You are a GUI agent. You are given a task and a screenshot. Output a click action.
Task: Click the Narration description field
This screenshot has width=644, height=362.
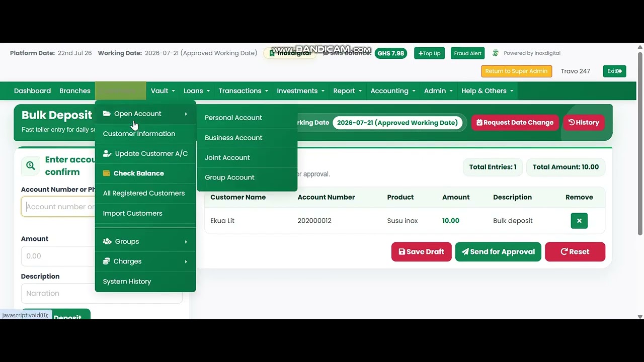click(x=102, y=294)
